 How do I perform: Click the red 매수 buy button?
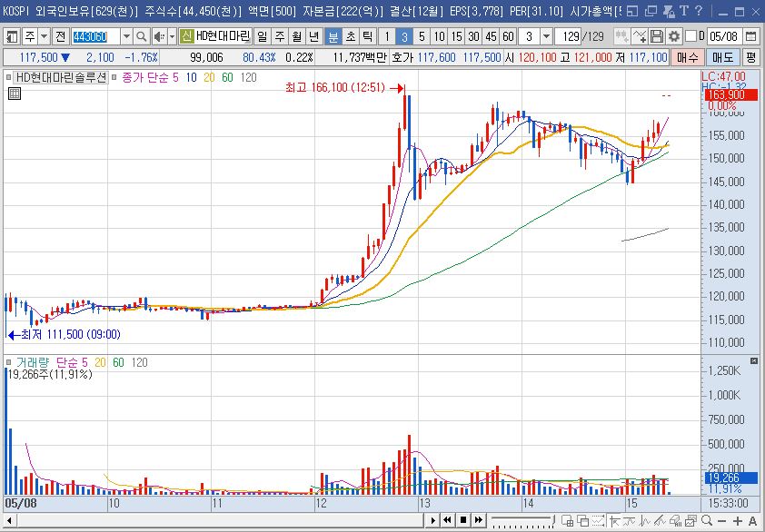688,57
